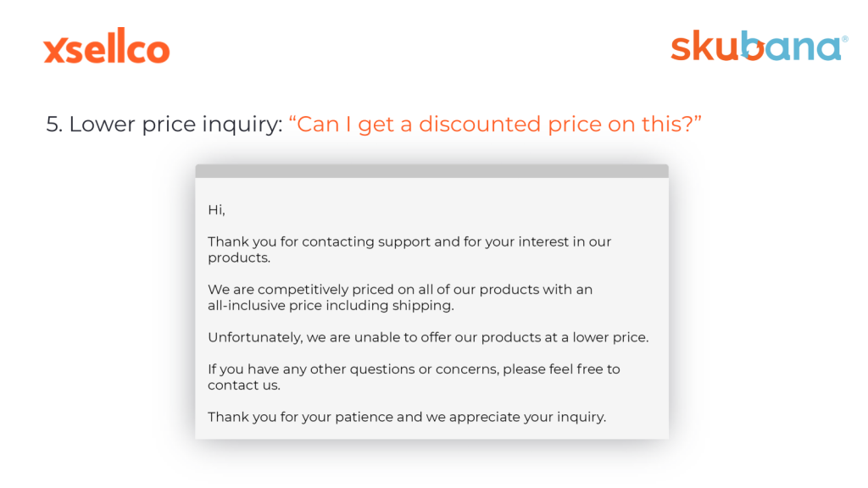Click 'all-inclusive price including shipping.' line

point(331,305)
